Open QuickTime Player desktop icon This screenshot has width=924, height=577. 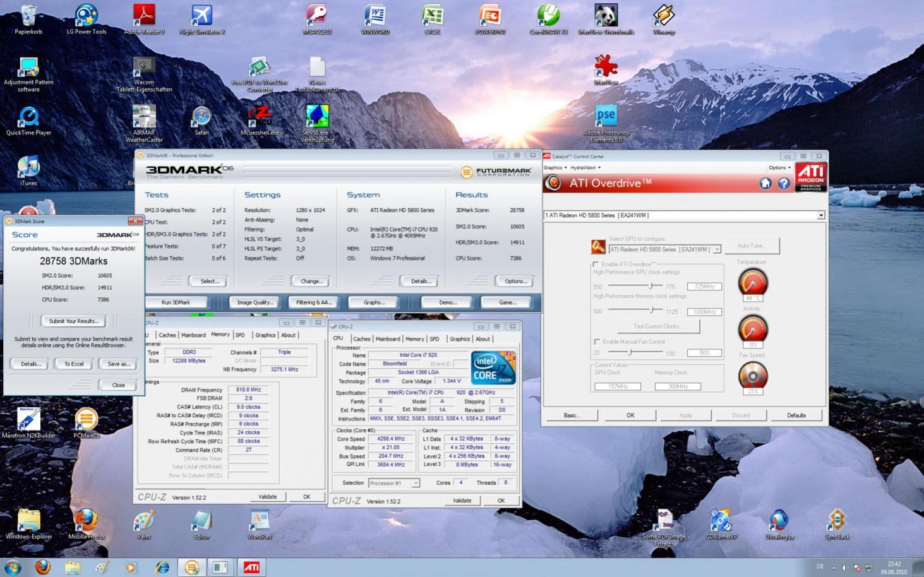pos(28,121)
